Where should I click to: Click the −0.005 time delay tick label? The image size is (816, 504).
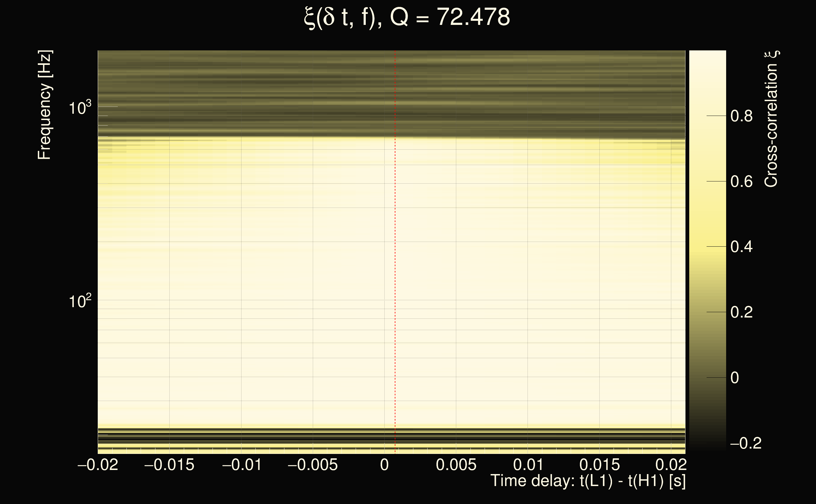[312, 465]
